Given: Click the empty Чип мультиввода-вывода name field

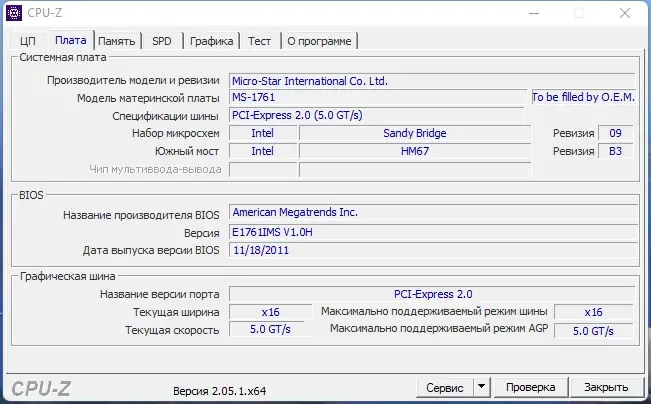Looking at the screenshot, I should [415, 169].
